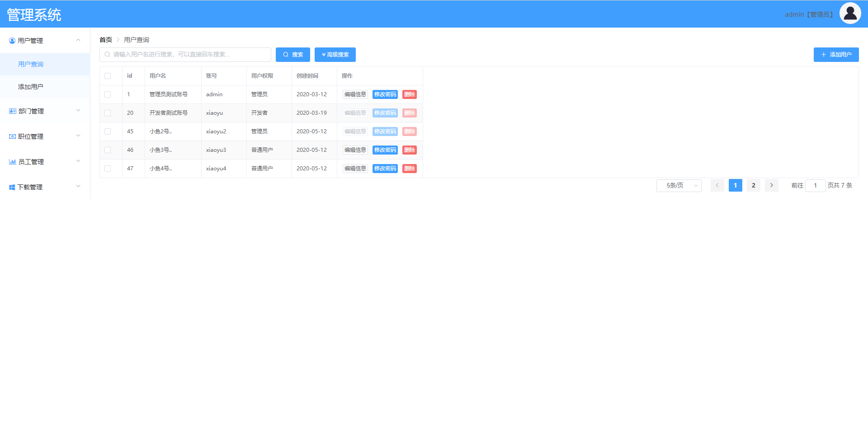This screenshot has height=423, width=868.
Task: Click the 下载管理 sidebar icon
Action: tap(12, 187)
